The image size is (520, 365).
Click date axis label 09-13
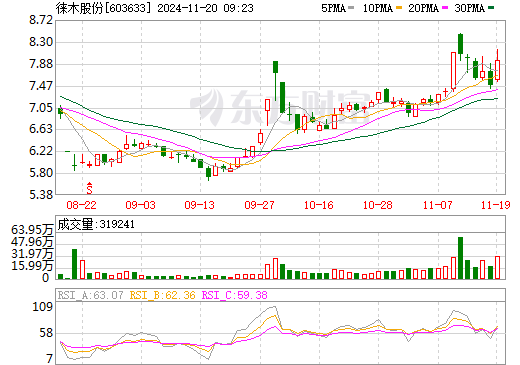[199, 205]
